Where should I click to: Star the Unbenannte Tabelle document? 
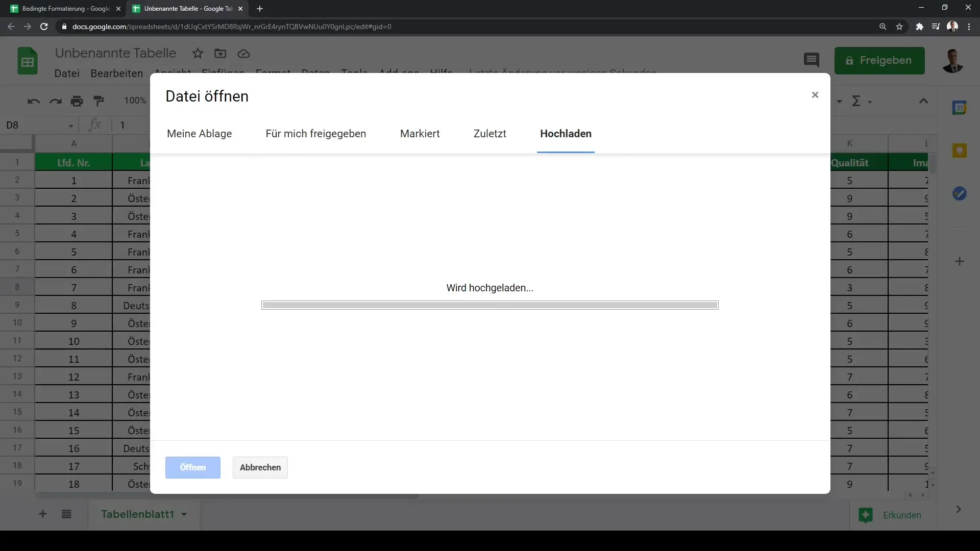(x=198, y=54)
